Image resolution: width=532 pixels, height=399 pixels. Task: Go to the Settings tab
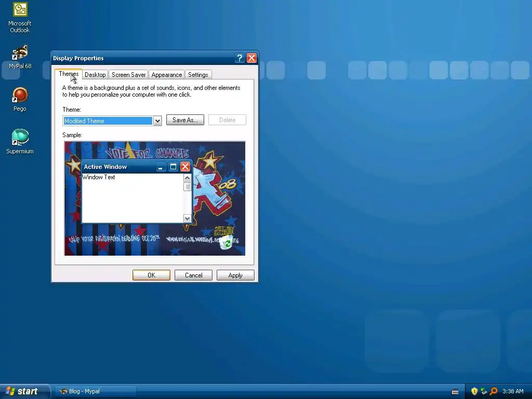click(x=198, y=75)
